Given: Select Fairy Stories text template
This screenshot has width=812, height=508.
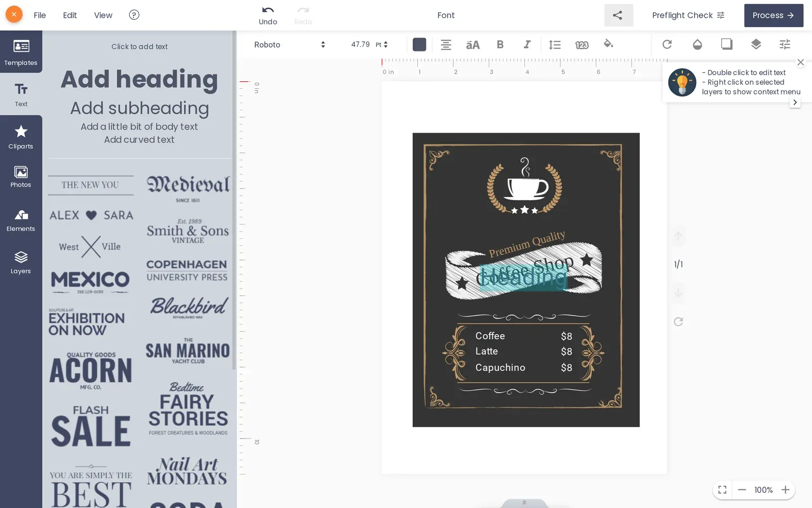Looking at the screenshot, I should [188, 409].
